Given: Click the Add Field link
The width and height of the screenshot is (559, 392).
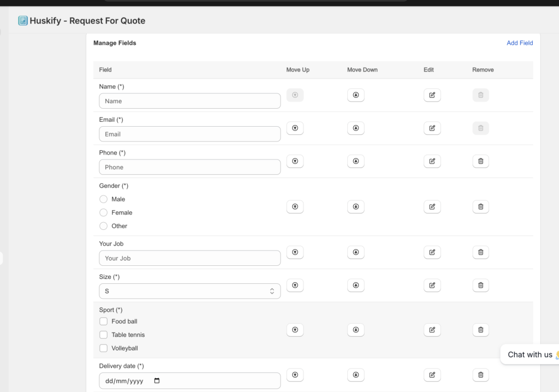Looking at the screenshot, I should pos(519,43).
